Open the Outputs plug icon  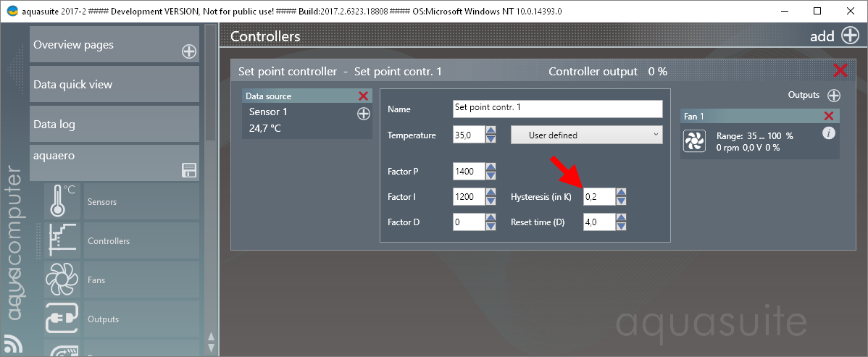[x=62, y=319]
